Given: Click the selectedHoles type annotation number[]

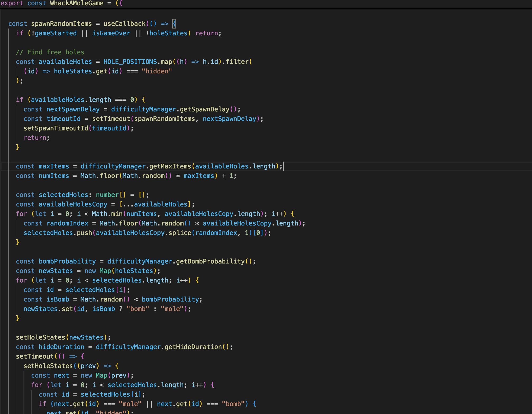Looking at the screenshot, I should pyautogui.click(x=111, y=195).
